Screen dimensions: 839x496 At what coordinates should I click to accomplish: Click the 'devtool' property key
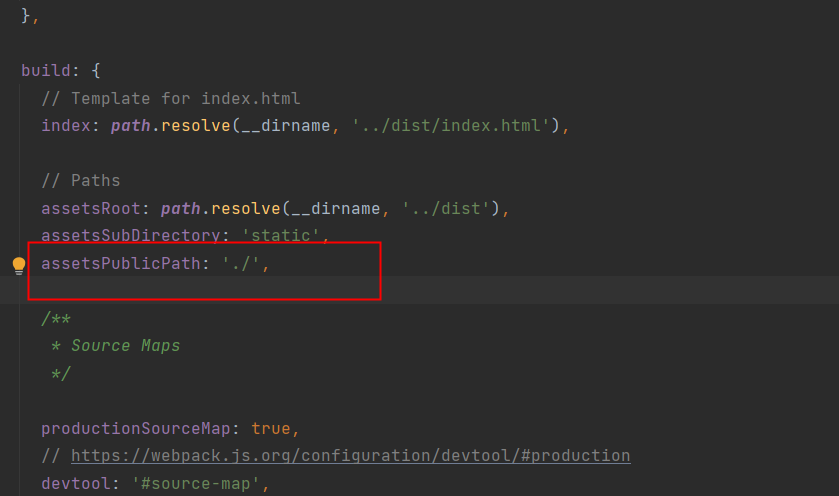(x=76, y=483)
